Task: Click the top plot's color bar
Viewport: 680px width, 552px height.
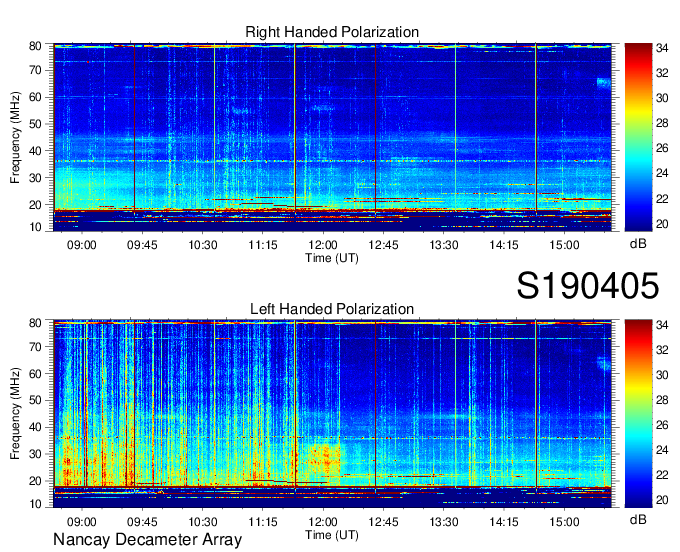Action: (638, 137)
